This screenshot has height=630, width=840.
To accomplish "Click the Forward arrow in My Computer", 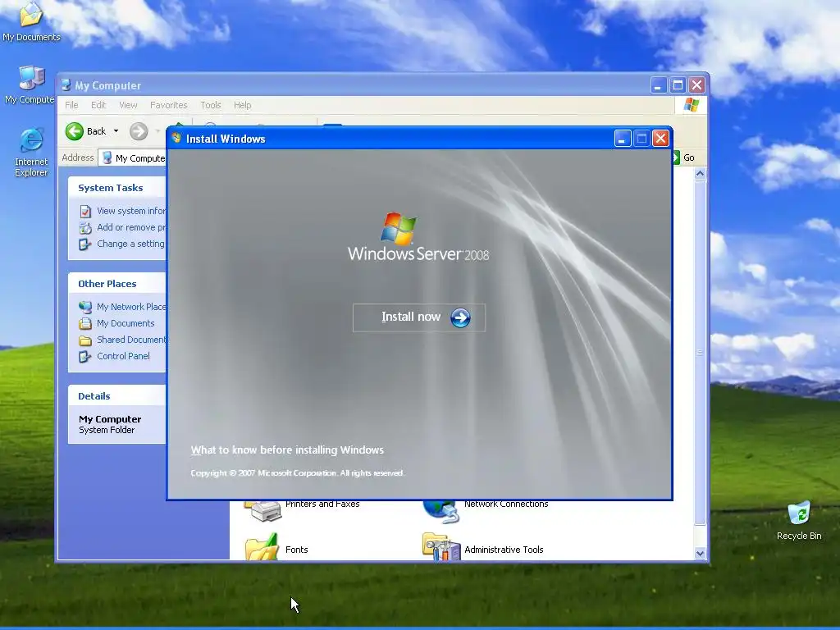I will 139,131.
